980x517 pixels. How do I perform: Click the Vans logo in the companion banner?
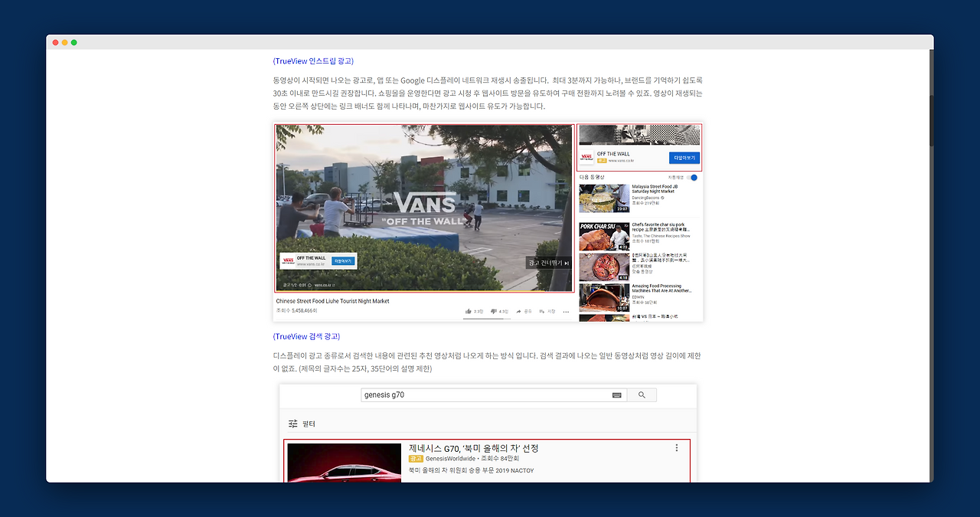coord(586,157)
